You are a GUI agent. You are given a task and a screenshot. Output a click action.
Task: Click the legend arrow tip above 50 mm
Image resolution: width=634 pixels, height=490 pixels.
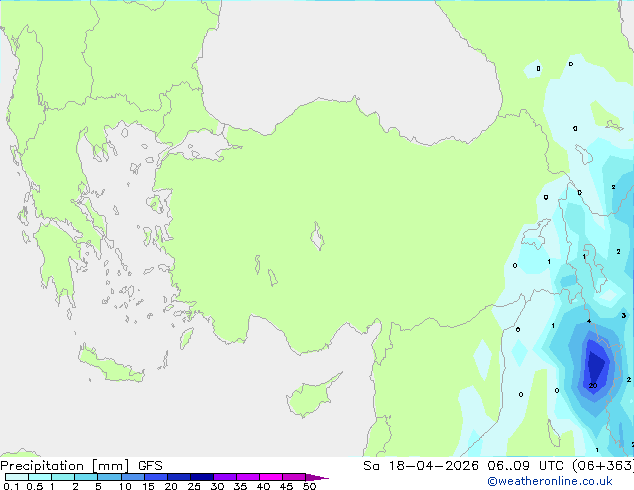pyautogui.click(x=317, y=477)
